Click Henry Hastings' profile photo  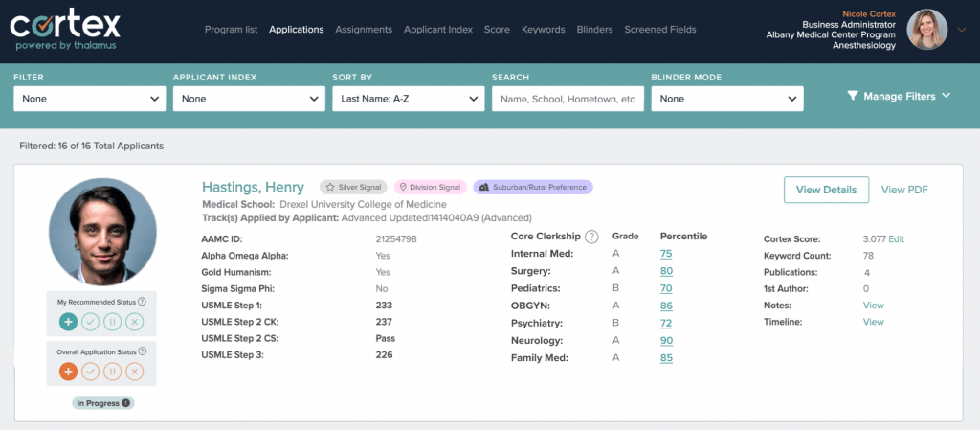[102, 232]
